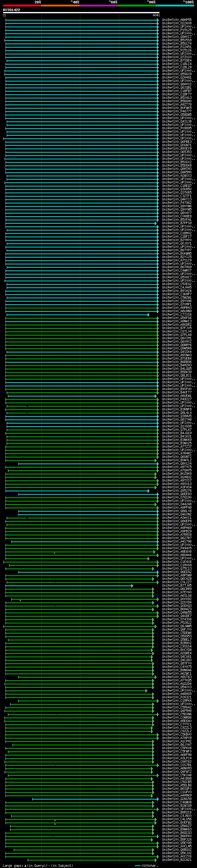The width and height of the screenshot is (197, 868).
Task: Select hit UniRef100_C6TL04
Action: point(177,332)
